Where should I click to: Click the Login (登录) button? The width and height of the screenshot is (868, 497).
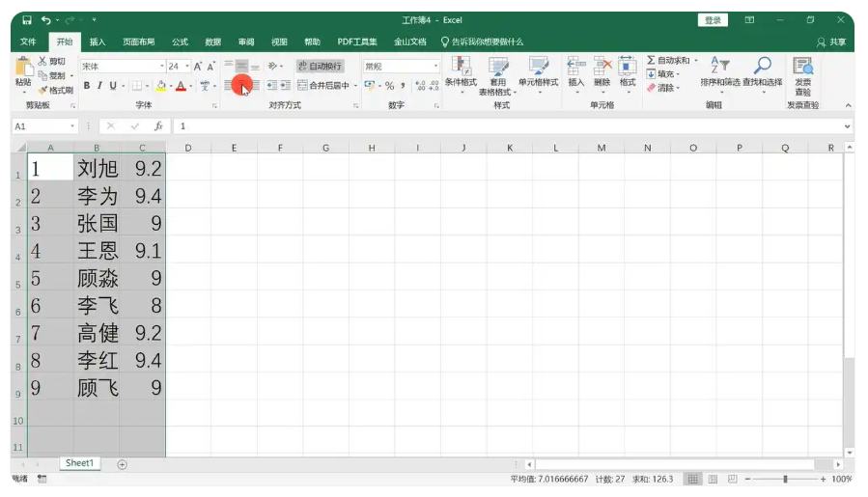[x=712, y=19]
